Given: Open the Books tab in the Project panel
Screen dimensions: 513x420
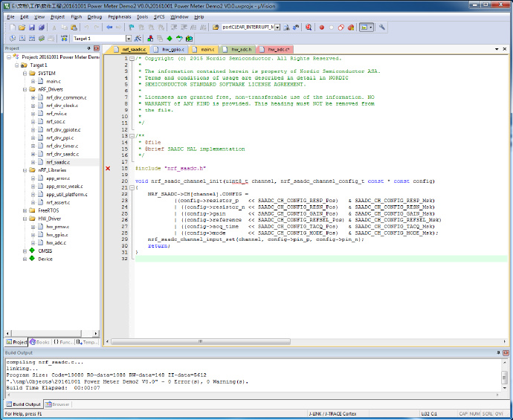Looking at the screenshot, I should click(x=39, y=342).
